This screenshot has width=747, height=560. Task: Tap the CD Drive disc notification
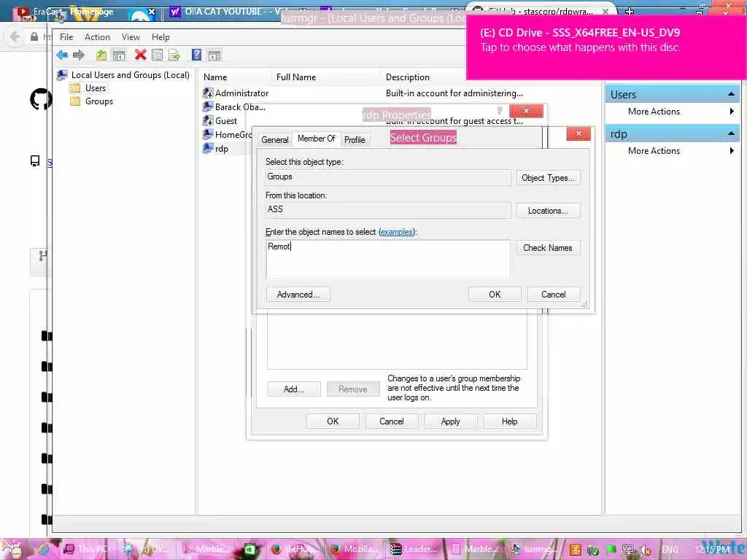click(606, 47)
